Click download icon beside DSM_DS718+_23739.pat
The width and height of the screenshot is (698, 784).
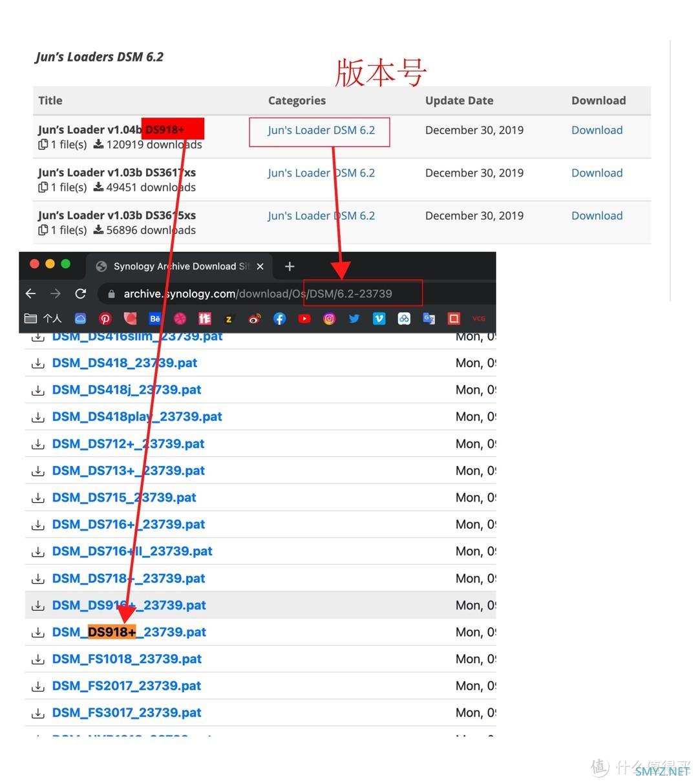pos(38,579)
